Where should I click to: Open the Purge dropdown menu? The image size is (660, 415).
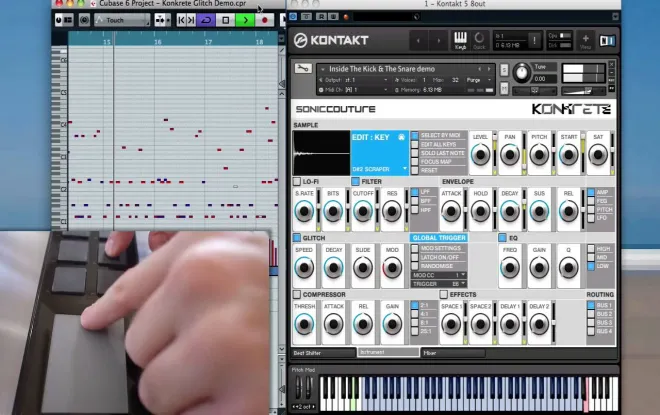point(479,80)
